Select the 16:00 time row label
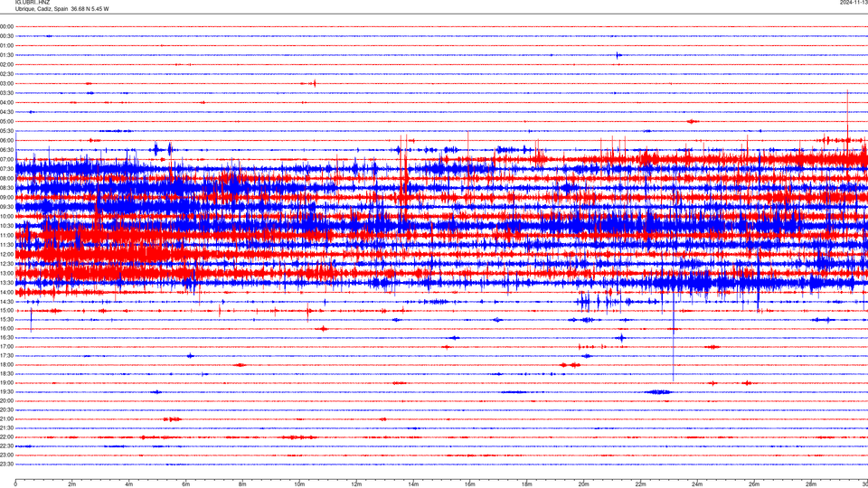The width and height of the screenshot is (868, 488). tap(6, 329)
